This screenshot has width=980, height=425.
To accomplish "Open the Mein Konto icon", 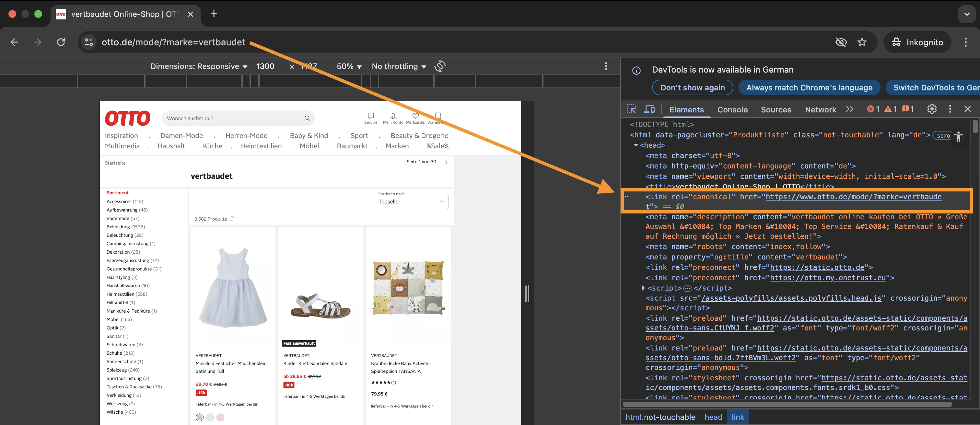I will (x=393, y=116).
